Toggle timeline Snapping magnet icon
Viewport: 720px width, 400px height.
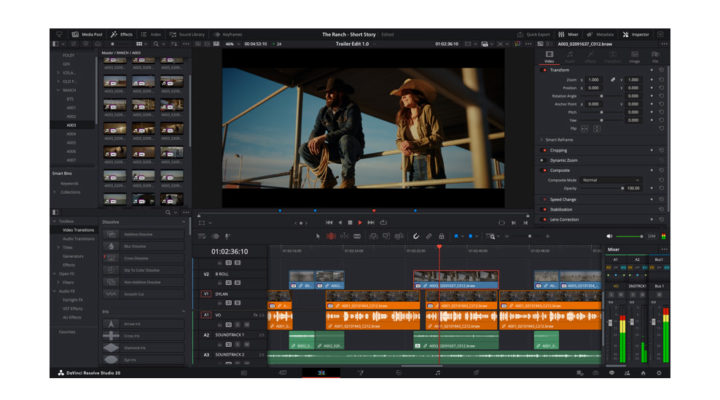point(416,236)
